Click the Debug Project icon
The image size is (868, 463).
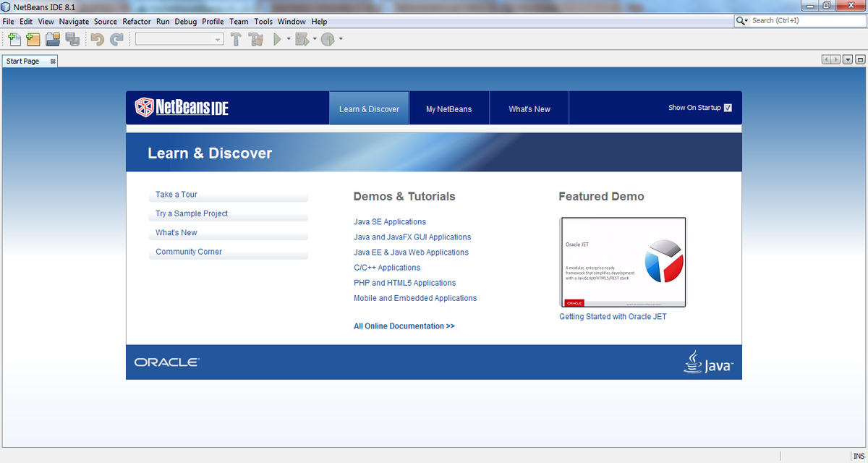(x=302, y=39)
